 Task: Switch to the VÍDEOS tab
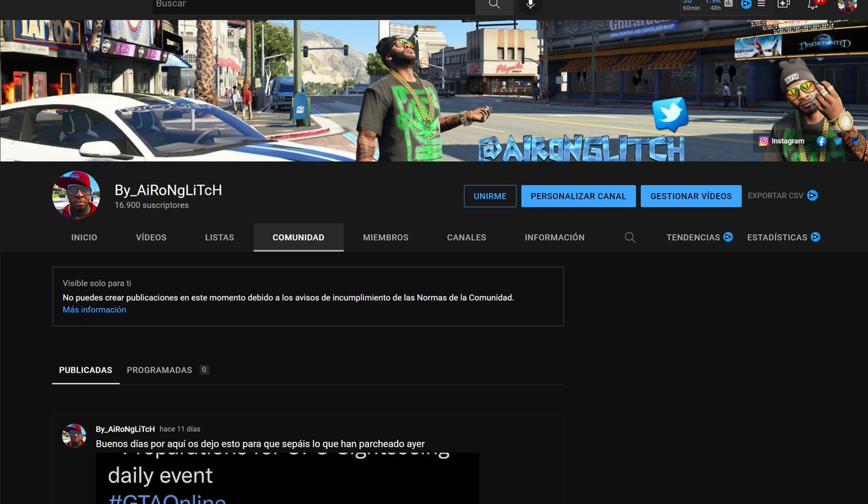[151, 237]
